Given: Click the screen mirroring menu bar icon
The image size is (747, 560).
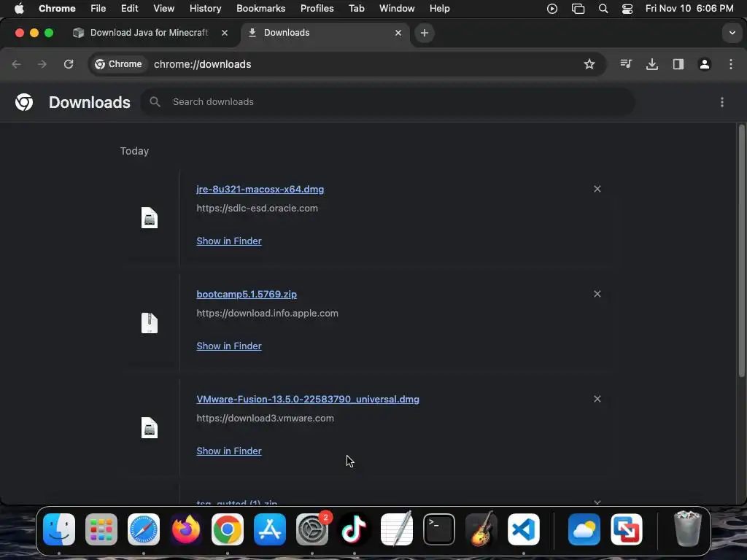Looking at the screenshot, I should point(578,9).
